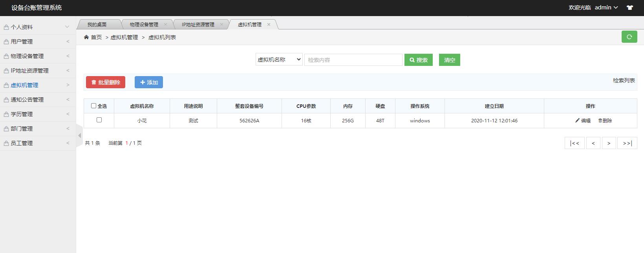Focus the 检索内容 search input field

coord(353,60)
